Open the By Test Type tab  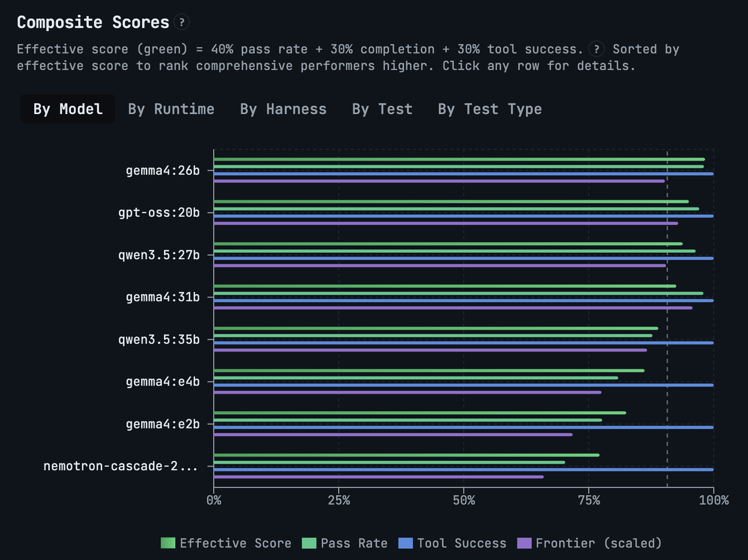click(490, 109)
